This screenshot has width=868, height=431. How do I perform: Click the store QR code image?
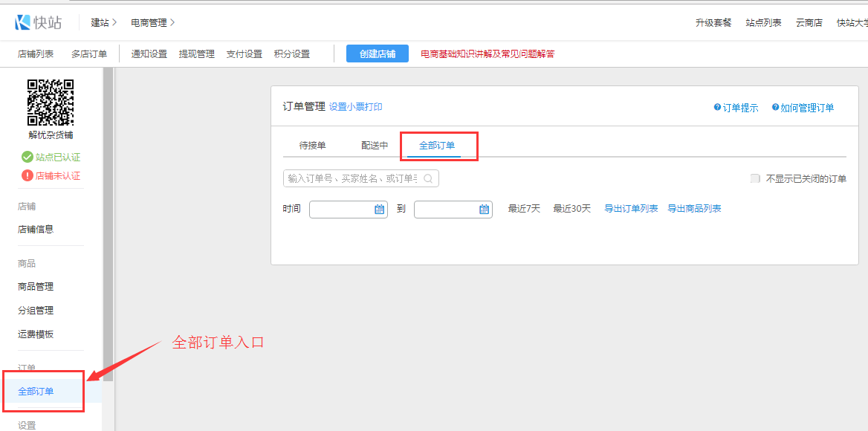(51, 103)
